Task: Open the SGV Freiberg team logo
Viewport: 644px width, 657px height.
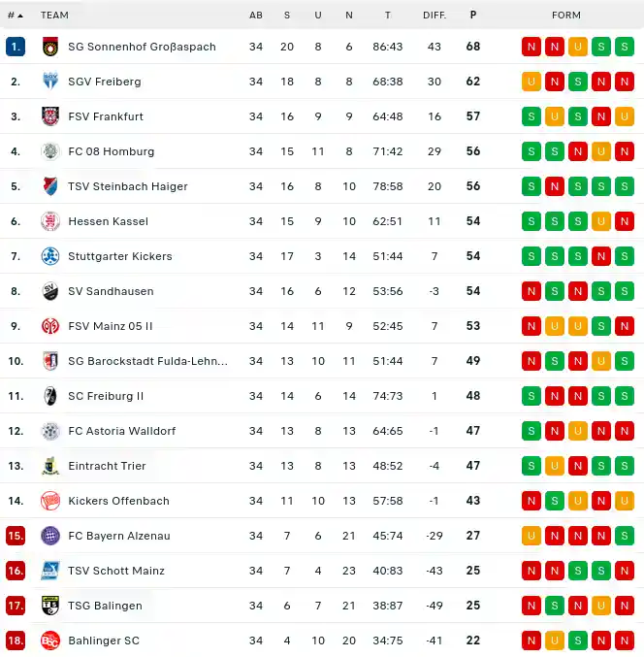Action: pyautogui.click(x=50, y=82)
